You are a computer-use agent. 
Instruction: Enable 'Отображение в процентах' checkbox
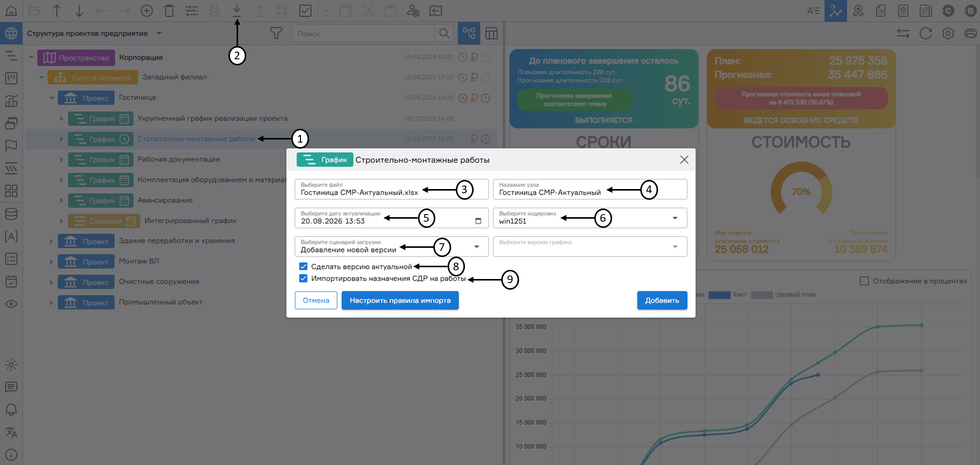pos(865,281)
